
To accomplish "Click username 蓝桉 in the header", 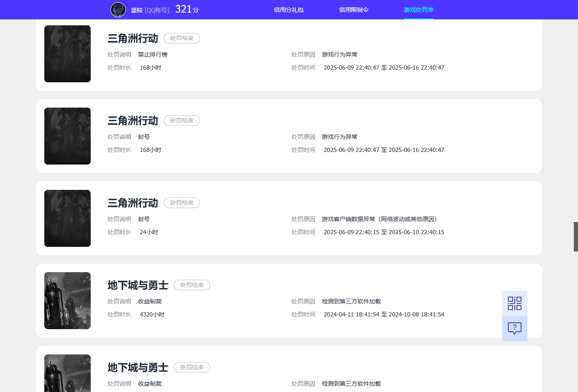I will tap(137, 10).
